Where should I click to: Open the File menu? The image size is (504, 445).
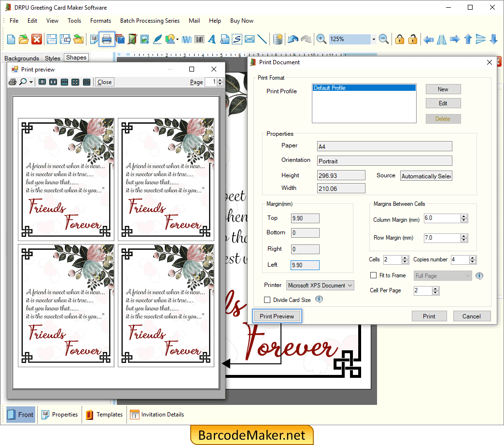14,21
